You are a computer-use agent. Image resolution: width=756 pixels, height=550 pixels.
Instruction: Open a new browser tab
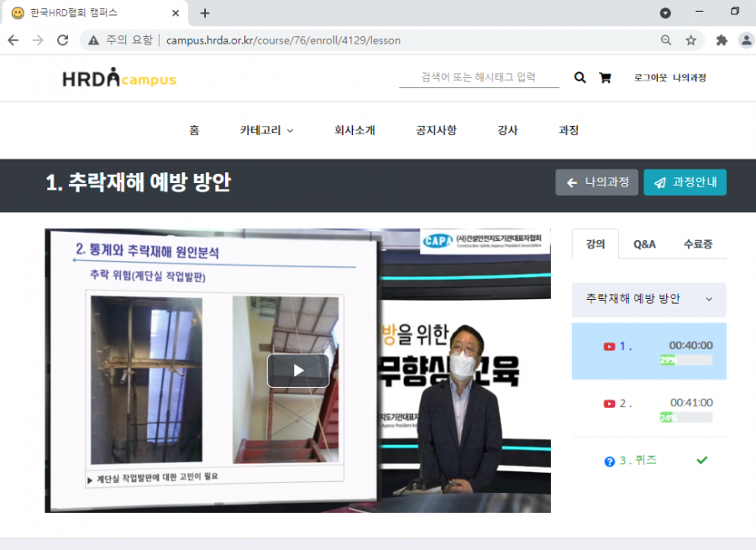point(205,13)
